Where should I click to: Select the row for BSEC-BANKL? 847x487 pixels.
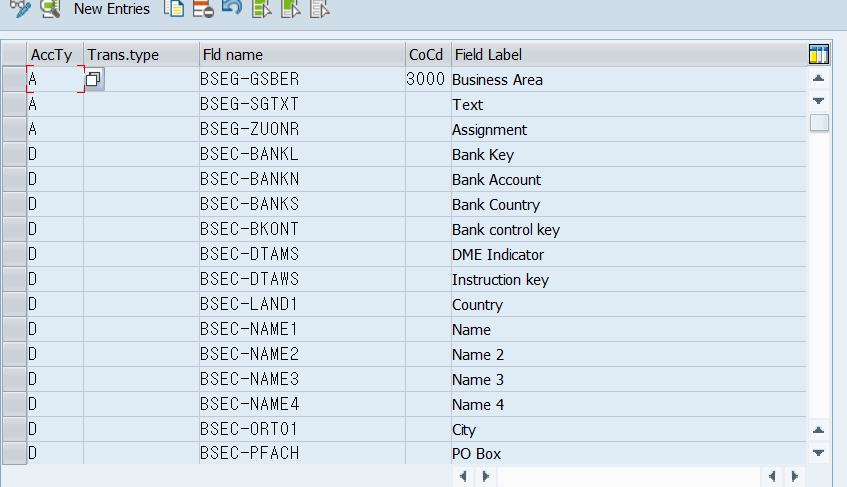[x=15, y=154]
